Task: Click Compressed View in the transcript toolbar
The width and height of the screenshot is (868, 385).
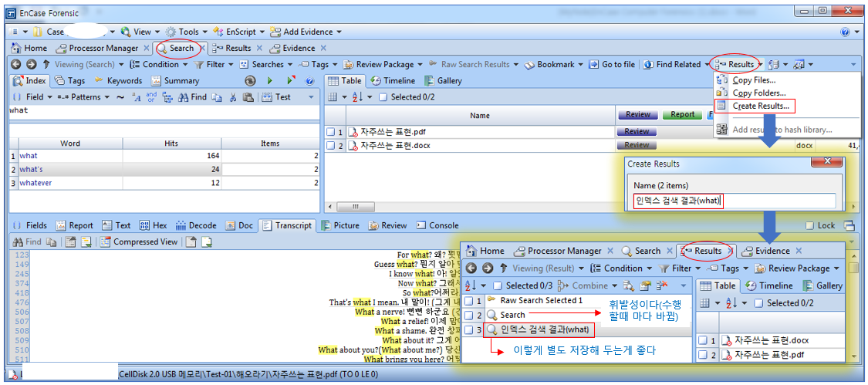Action: 138,241
